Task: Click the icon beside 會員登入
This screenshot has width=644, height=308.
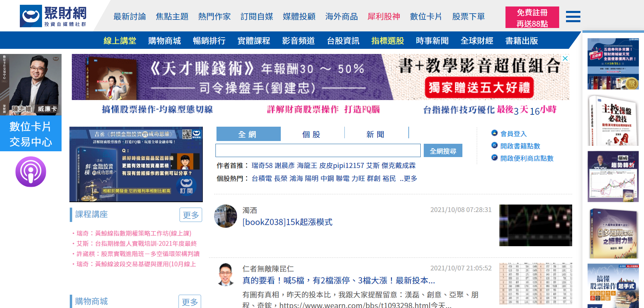Action: click(x=494, y=133)
